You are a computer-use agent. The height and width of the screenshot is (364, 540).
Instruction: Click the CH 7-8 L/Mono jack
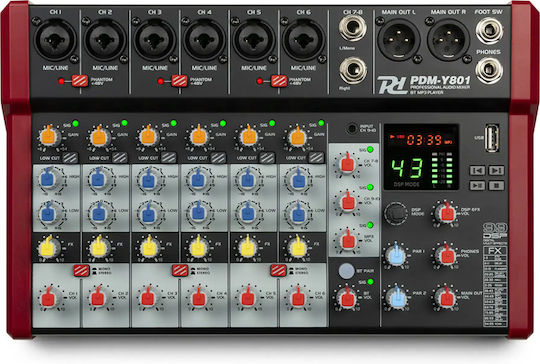tap(352, 28)
